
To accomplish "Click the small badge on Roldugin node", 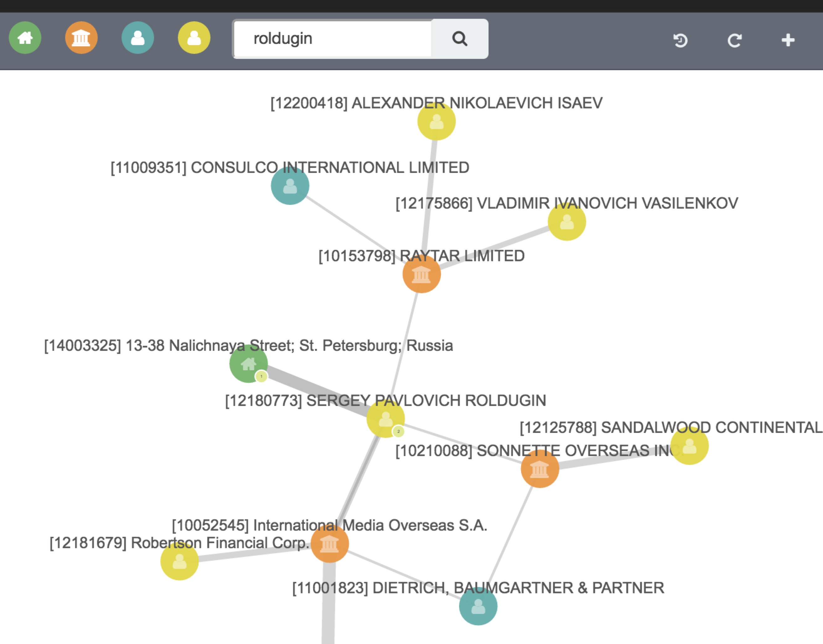I will (398, 431).
